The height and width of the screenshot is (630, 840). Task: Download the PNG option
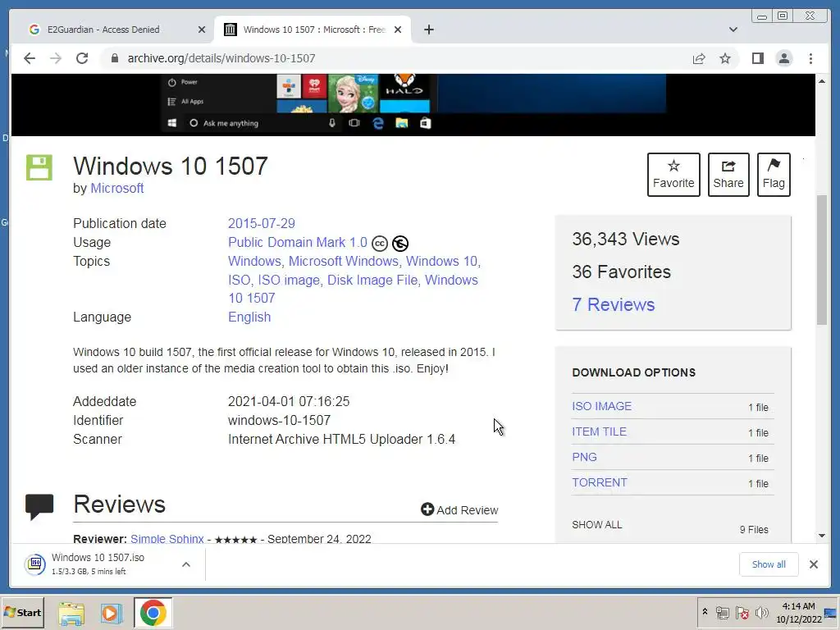tap(584, 457)
